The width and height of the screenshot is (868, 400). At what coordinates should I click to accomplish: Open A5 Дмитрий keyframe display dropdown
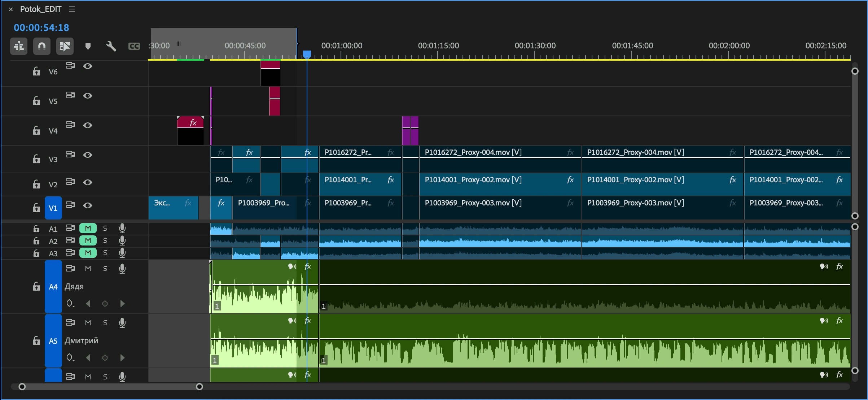coord(70,358)
